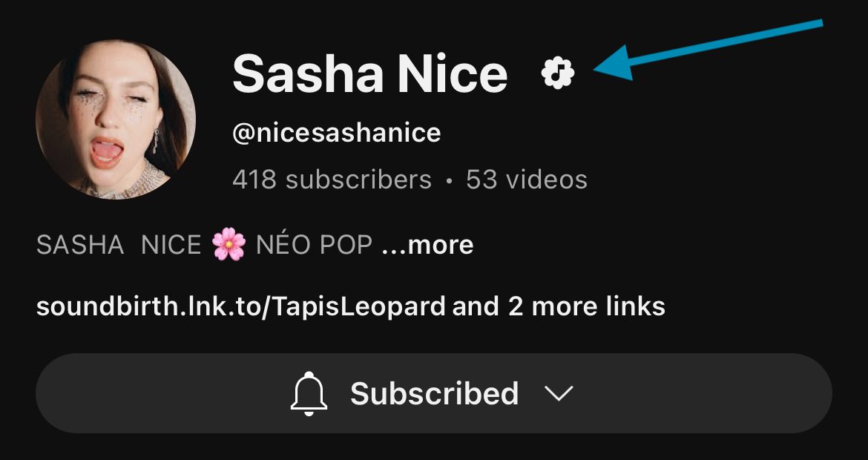This screenshot has width=868, height=460.
Task: Click the SASHA NICE description text
Action: pyautogui.click(x=119, y=245)
